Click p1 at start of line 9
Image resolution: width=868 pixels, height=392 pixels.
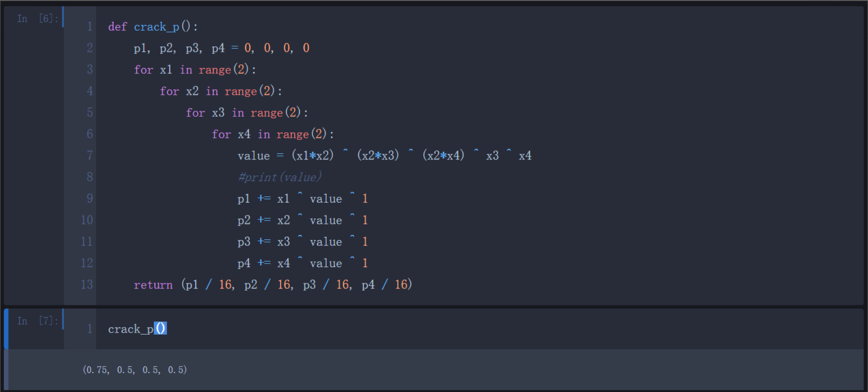(x=244, y=199)
